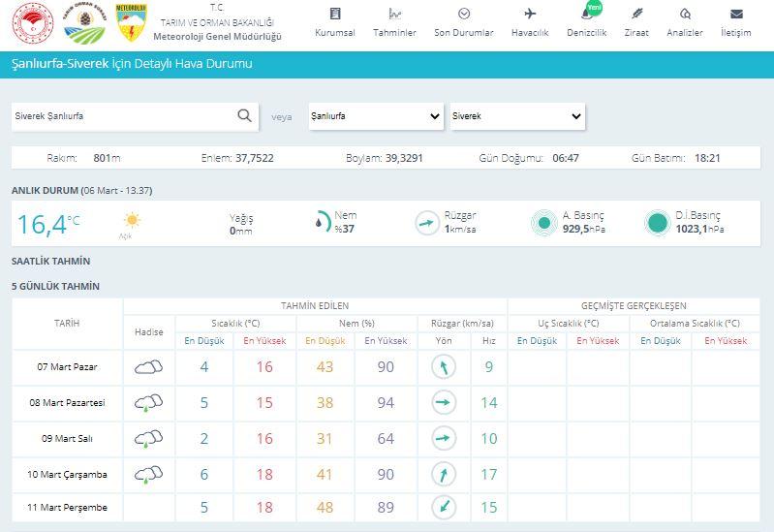This screenshot has width=774, height=532.
Task: Click the Meteoroloji shield logo
Action: pyautogui.click(x=132, y=22)
